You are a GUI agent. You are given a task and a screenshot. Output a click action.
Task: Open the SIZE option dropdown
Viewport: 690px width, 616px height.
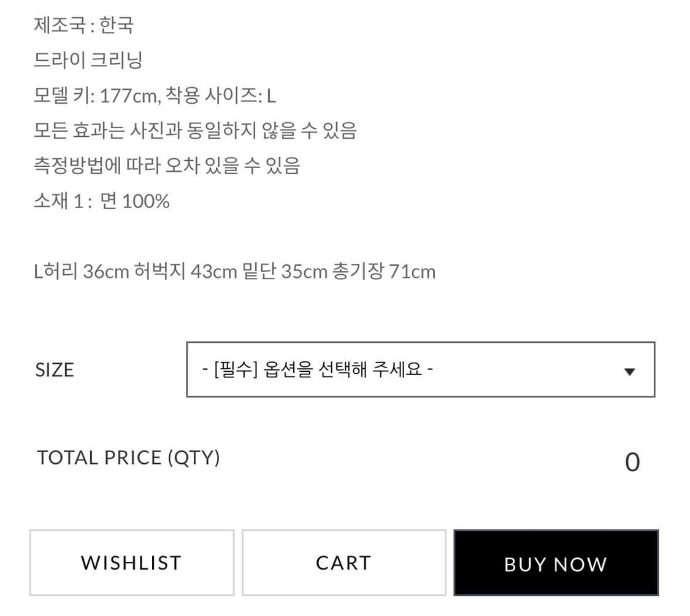pos(420,369)
